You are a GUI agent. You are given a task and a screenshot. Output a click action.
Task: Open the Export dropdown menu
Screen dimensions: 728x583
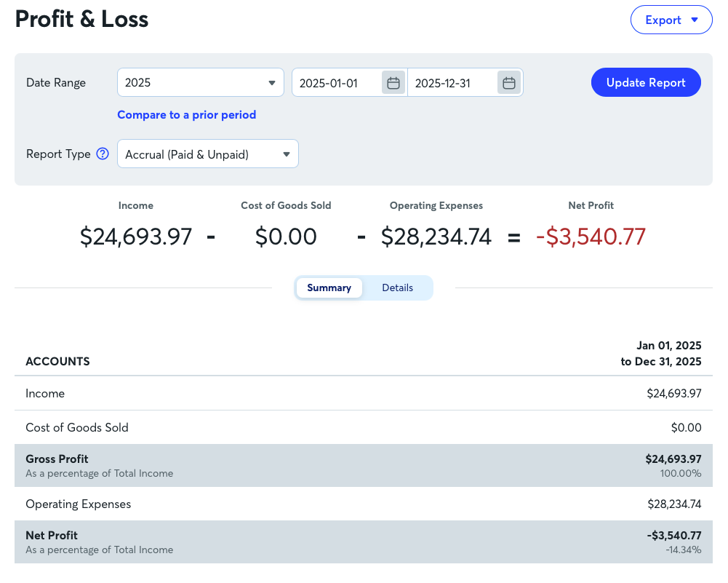click(671, 20)
